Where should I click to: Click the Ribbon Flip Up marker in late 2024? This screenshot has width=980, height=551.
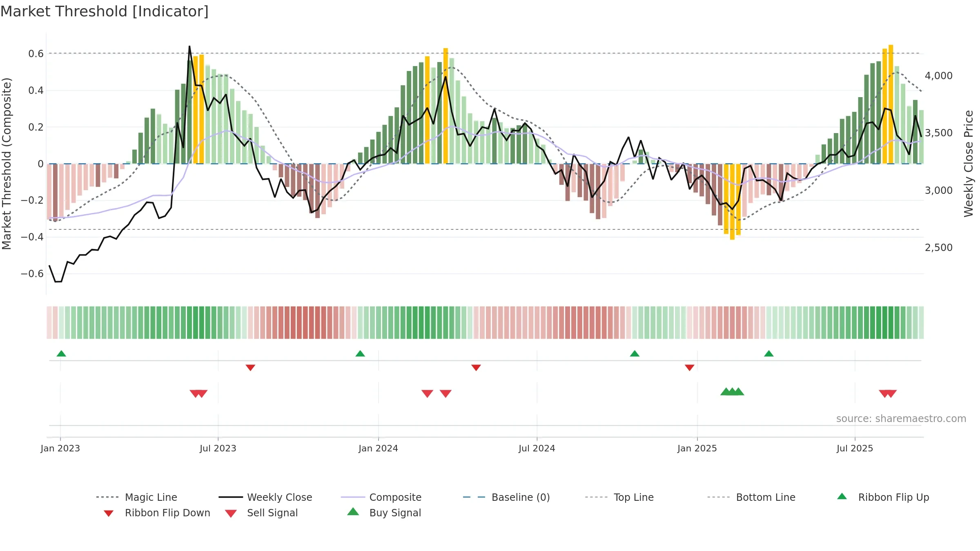coord(635,353)
